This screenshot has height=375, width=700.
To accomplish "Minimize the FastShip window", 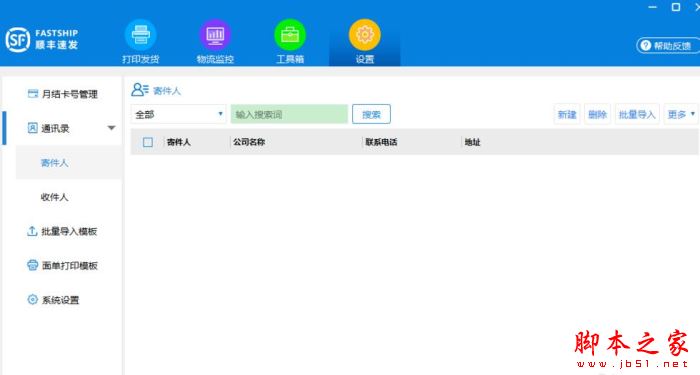I will [652, 7].
